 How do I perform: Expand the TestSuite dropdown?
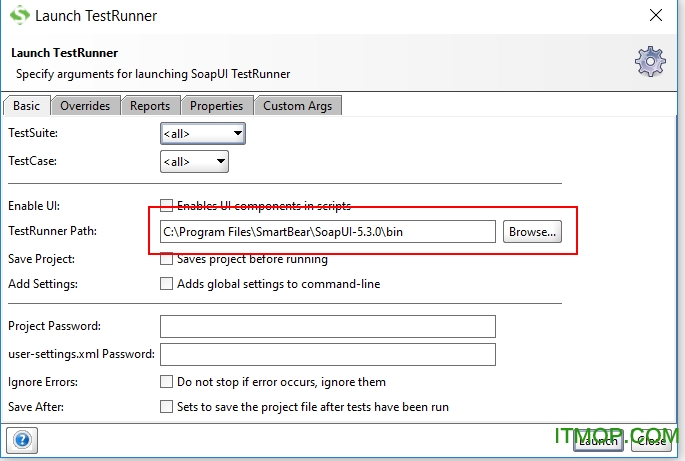click(203, 133)
